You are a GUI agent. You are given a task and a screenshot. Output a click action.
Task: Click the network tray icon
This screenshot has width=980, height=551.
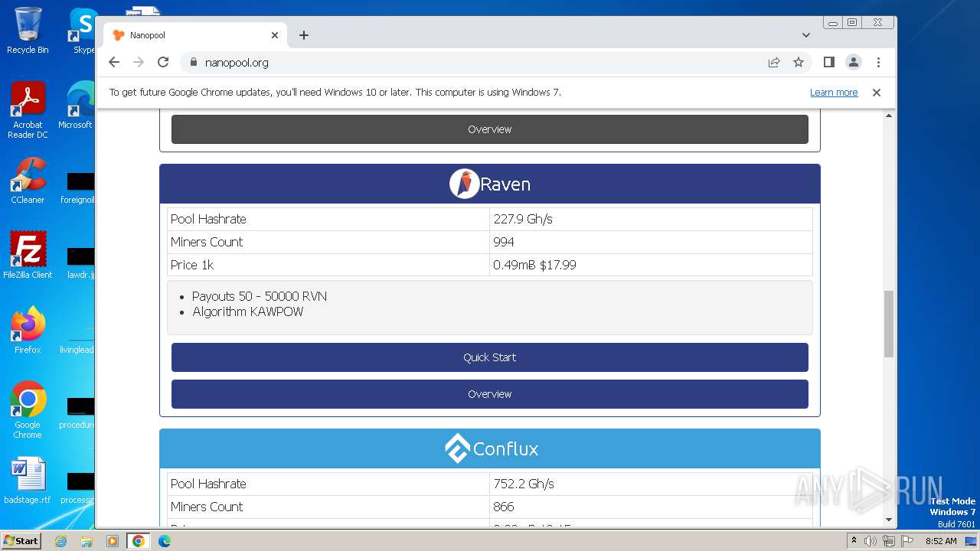point(888,541)
